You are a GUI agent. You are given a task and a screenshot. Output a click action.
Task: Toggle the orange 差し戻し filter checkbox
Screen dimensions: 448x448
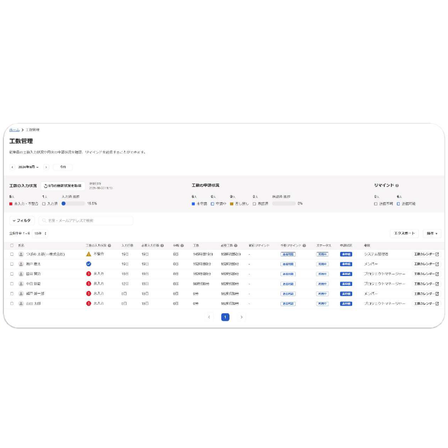[x=232, y=204]
